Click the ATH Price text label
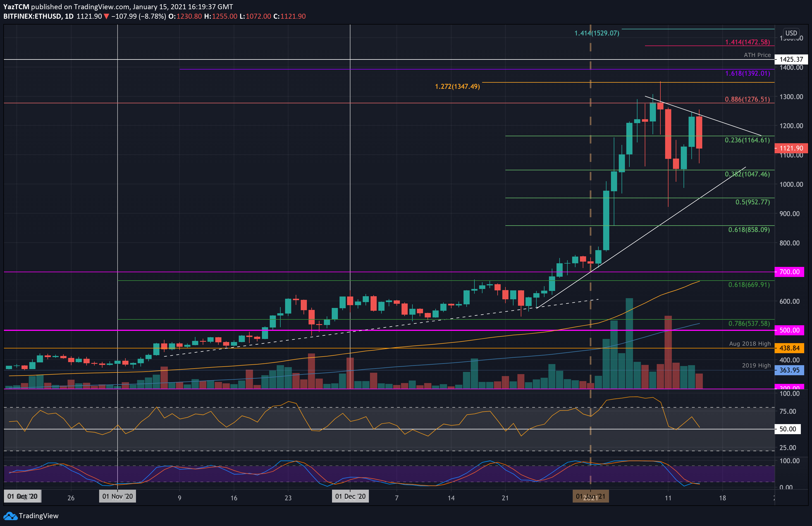 [757, 55]
